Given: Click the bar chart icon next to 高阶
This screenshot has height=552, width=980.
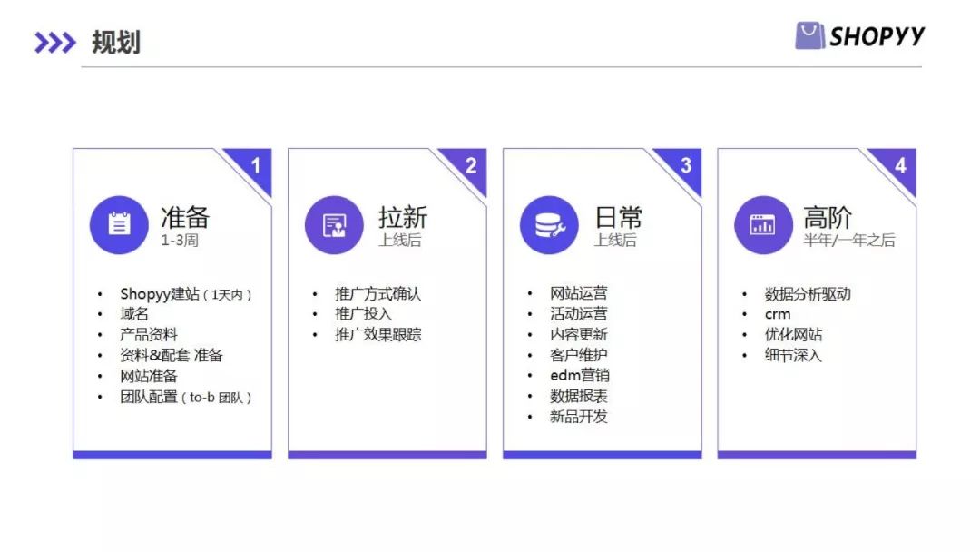Looking at the screenshot, I should tap(763, 224).
